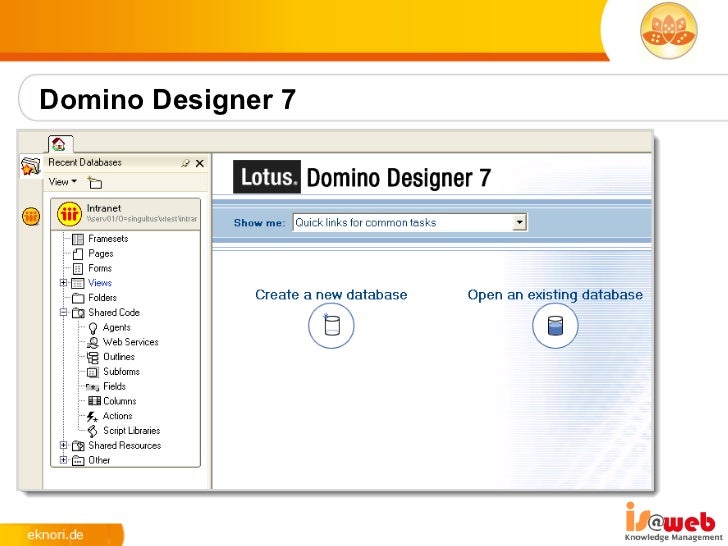Click the Script Libraries icon

pos(92,431)
